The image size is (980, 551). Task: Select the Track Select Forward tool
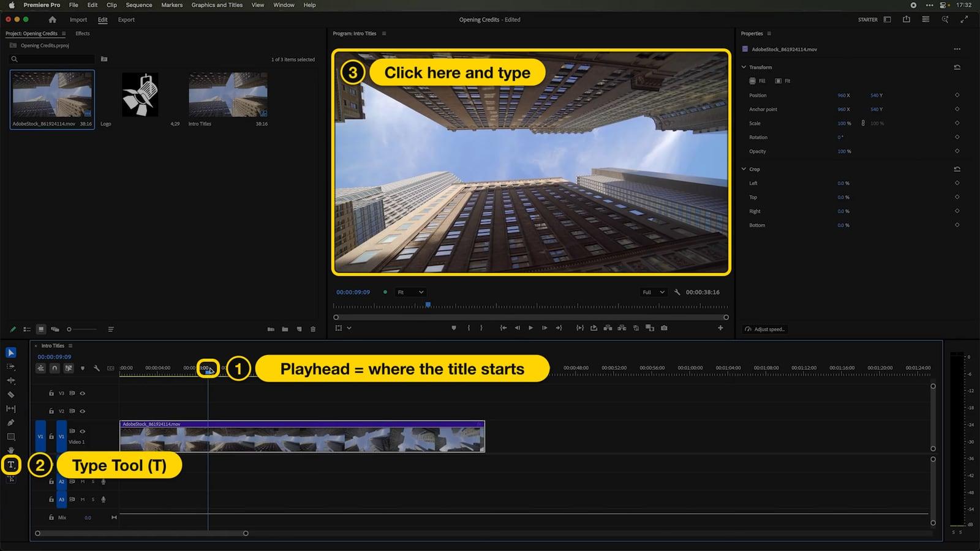(x=11, y=367)
